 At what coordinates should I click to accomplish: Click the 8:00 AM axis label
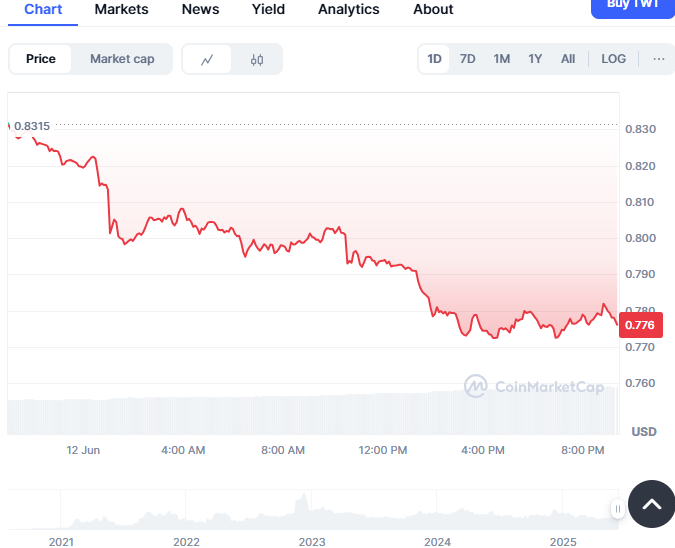click(283, 450)
